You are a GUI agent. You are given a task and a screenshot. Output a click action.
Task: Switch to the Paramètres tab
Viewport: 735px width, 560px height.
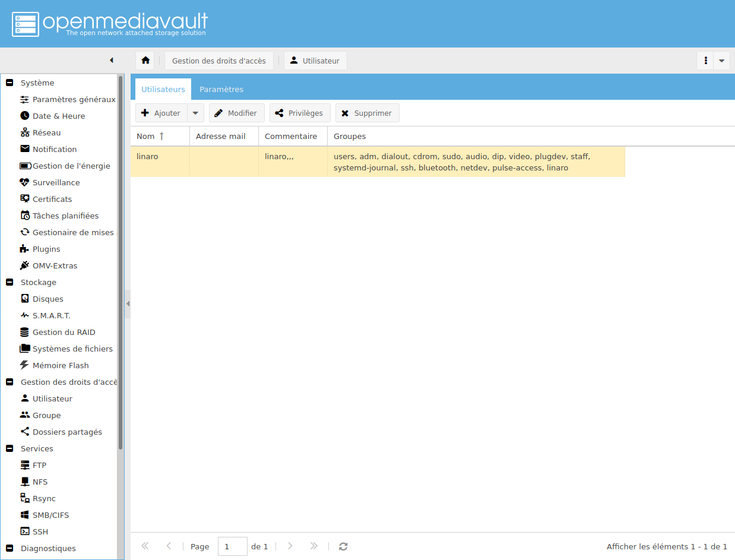[x=221, y=89]
